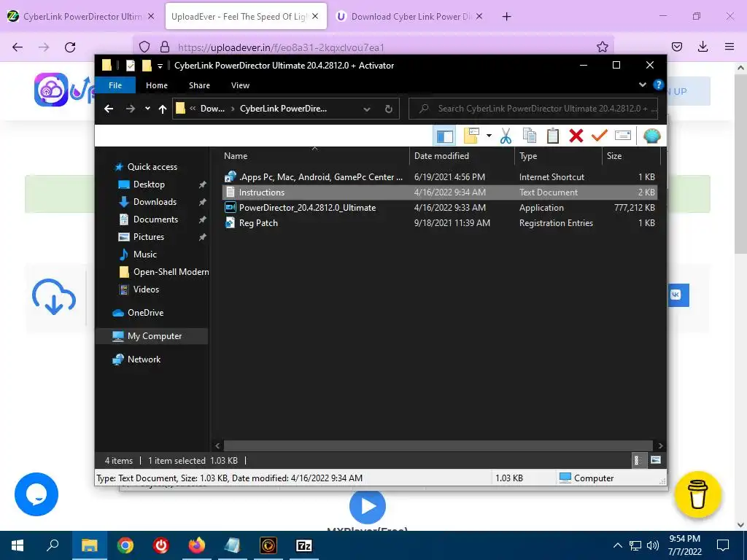Copy the selected file using toolbar icon
Image resolution: width=747 pixels, height=560 pixels.
click(x=530, y=136)
